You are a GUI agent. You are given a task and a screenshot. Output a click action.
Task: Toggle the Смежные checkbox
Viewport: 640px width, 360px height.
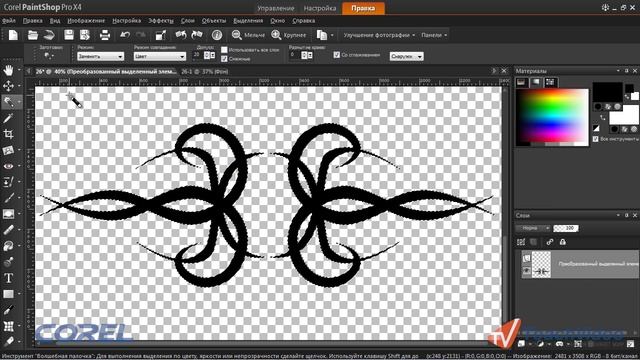224,59
